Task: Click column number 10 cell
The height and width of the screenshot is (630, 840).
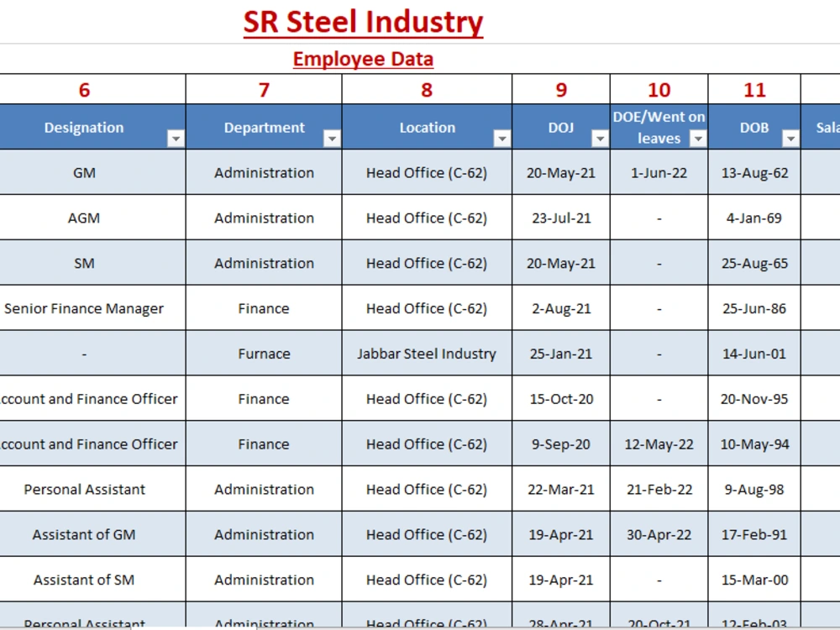Action: point(659,90)
